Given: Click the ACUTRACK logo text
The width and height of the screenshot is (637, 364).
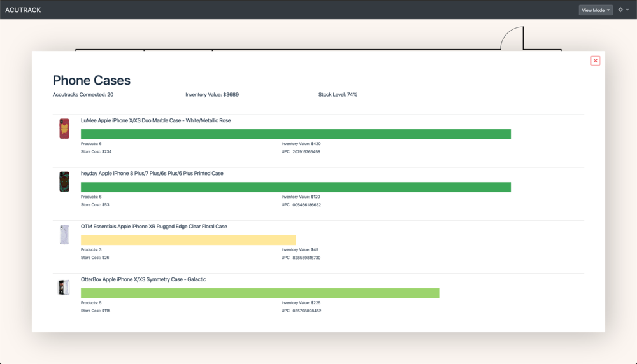Looking at the screenshot, I should (23, 10).
